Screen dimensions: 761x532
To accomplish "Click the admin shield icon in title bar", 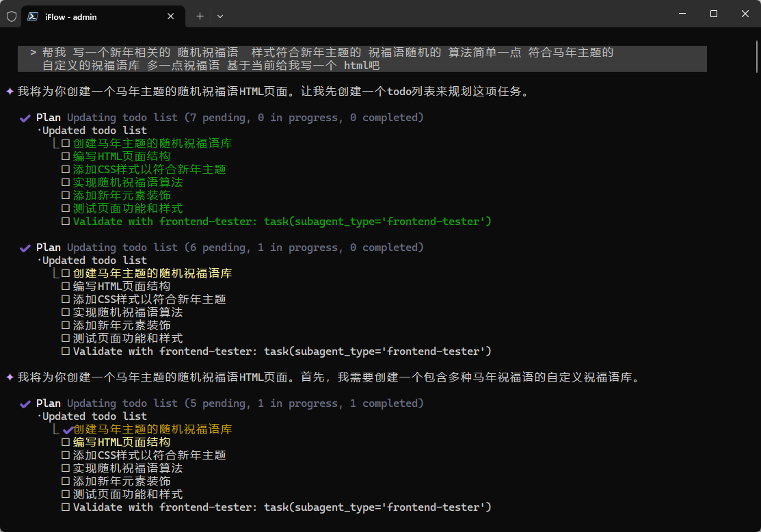I will (x=11, y=16).
